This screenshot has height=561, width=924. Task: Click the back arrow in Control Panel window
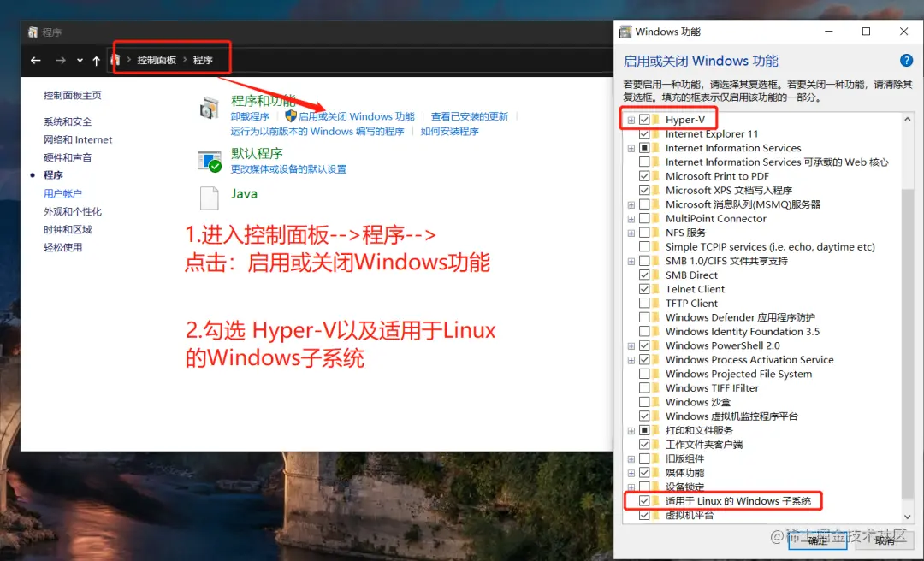36,60
